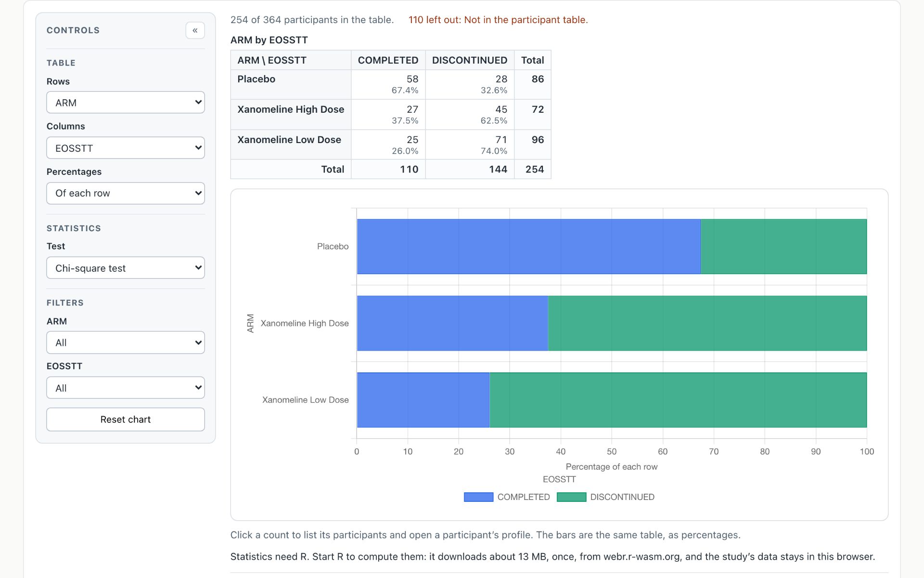Screen dimensions: 924x578
Task: Click the green Placebo DISCONTINUED bar segment
Action: click(x=783, y=247)
